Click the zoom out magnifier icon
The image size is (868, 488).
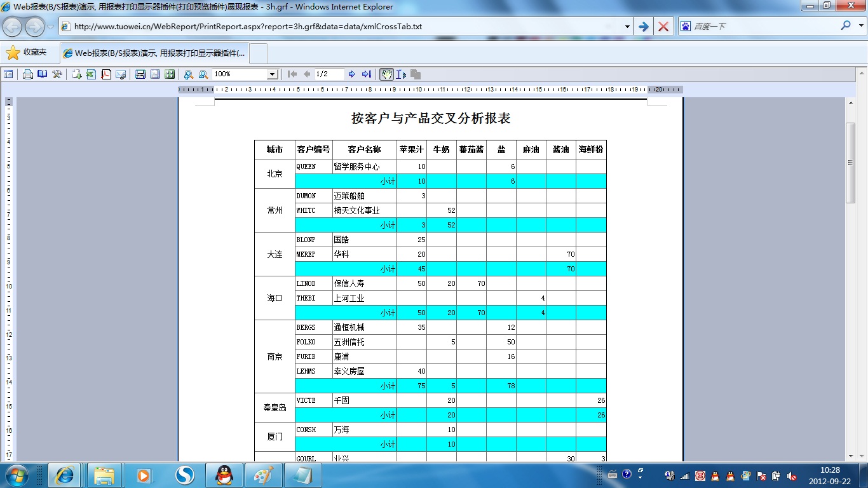coord(203,74)
